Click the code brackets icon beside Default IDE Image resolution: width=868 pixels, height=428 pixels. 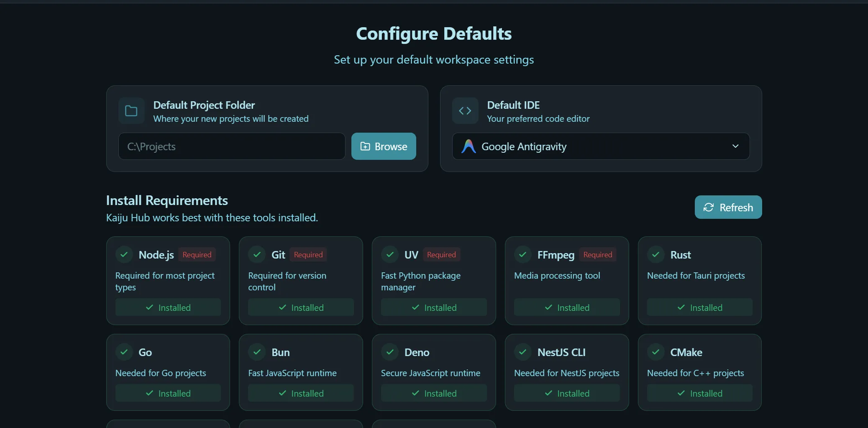click(x=465, y=111)
